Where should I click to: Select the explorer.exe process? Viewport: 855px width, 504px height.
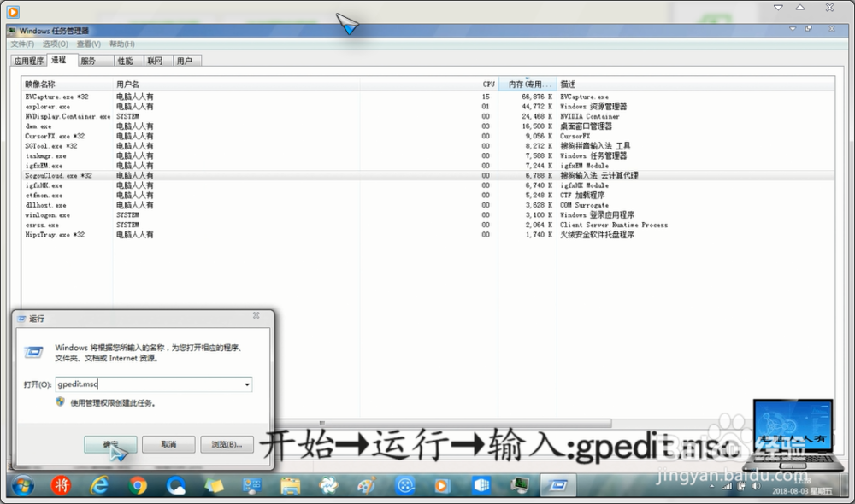point(427,107)
